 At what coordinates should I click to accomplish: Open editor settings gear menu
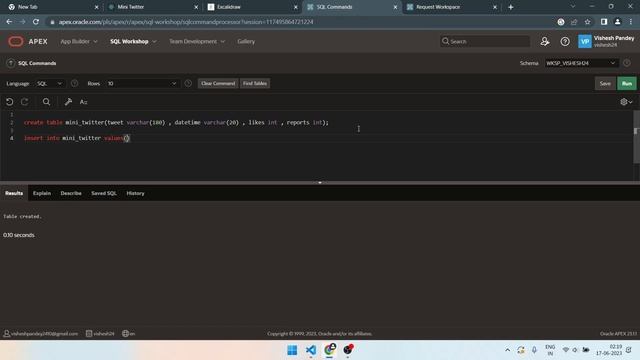(x=626, y=102)
